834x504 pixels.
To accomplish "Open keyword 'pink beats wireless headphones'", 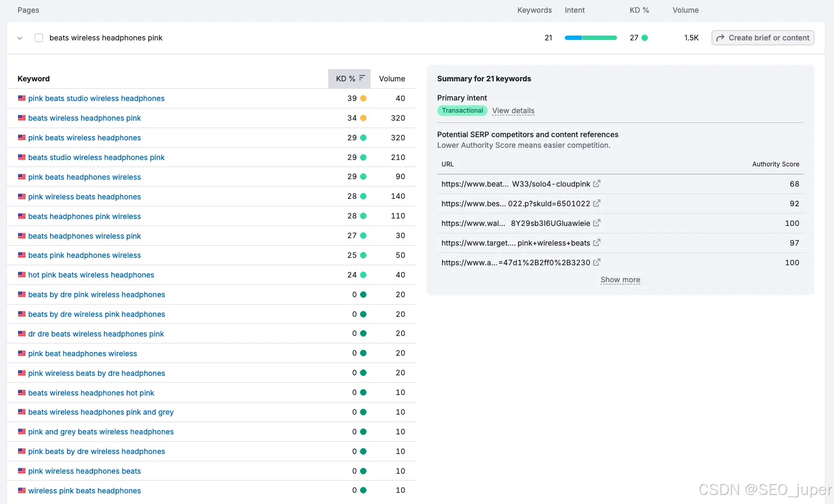I will click(85, 138).
